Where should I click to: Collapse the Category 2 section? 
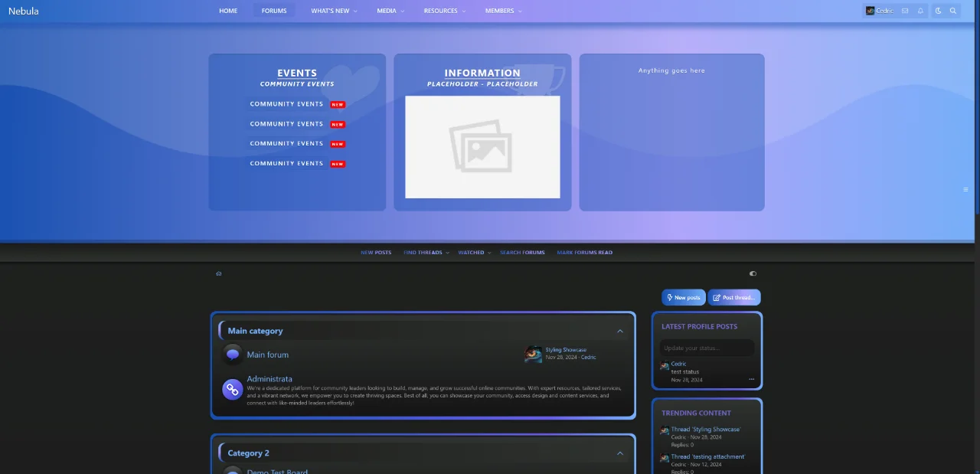(620, 453)
